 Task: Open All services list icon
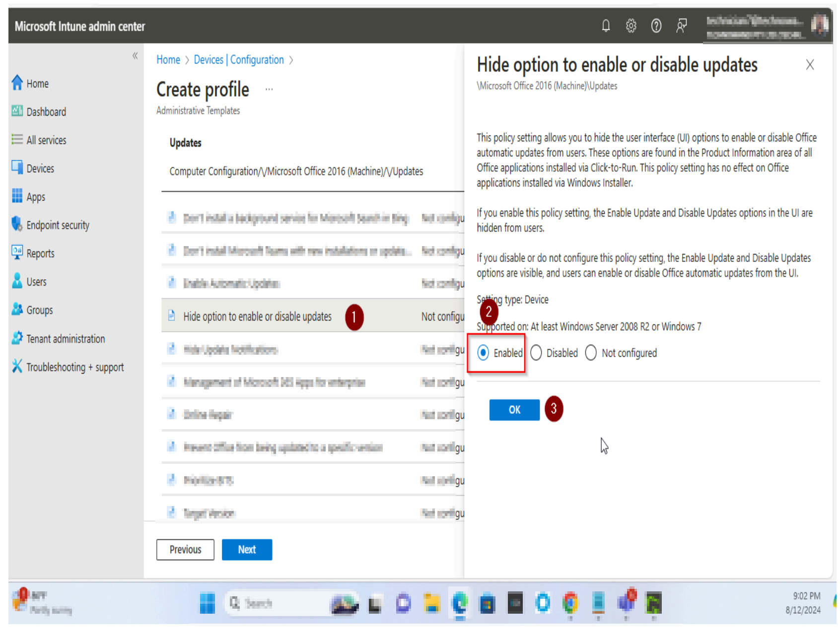[x=17, y=139]
